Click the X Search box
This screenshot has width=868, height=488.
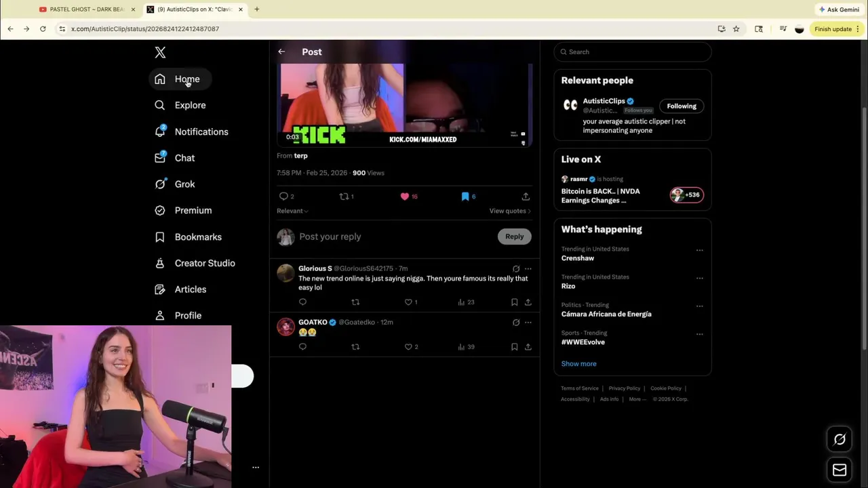tap(632, 52)
